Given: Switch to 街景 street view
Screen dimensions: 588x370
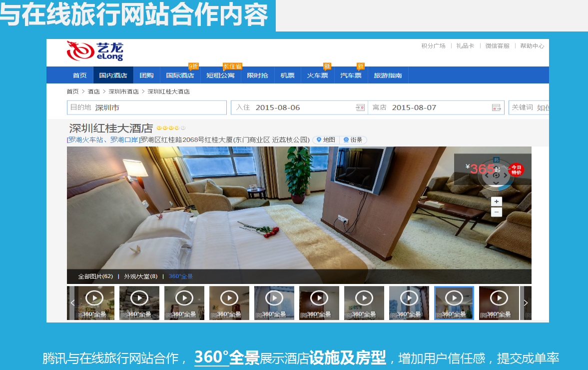Looking at the screenshot, I should (353, 140).
